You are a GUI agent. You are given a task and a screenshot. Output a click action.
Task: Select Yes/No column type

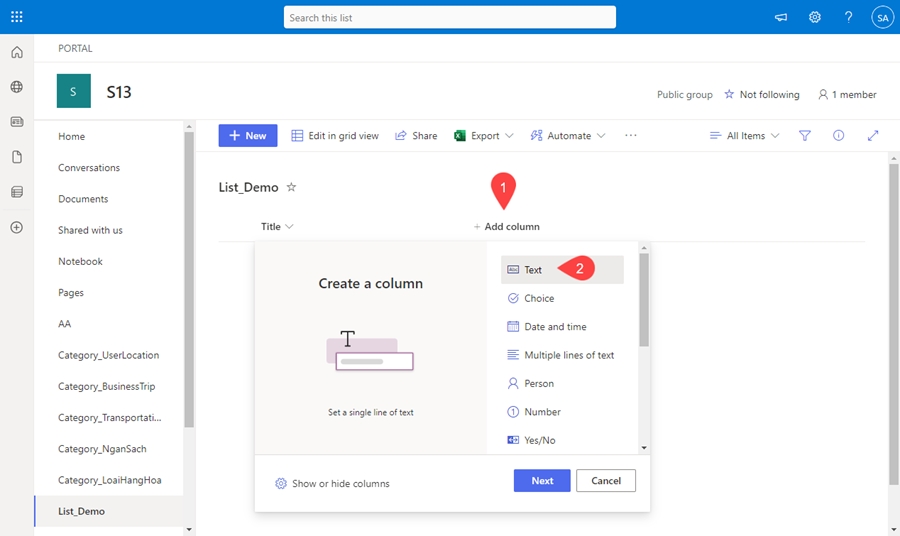click(539, 440)
